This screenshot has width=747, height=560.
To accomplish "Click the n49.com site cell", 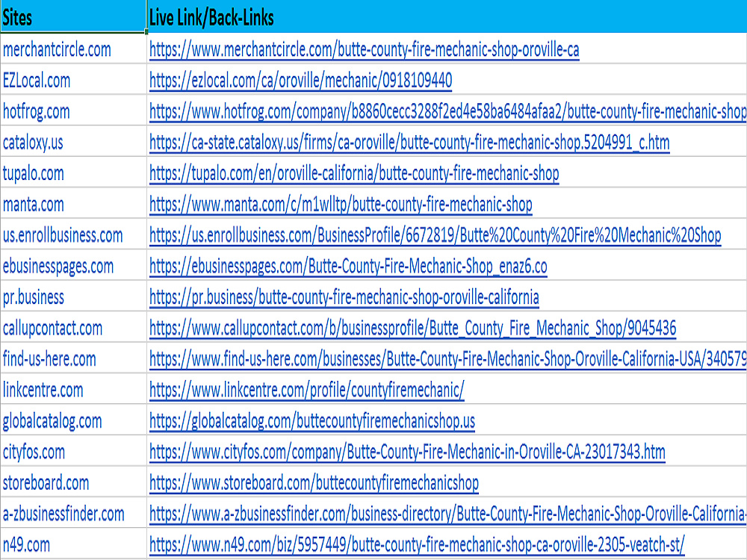I will pyautogui.click(x=73, y=544).
